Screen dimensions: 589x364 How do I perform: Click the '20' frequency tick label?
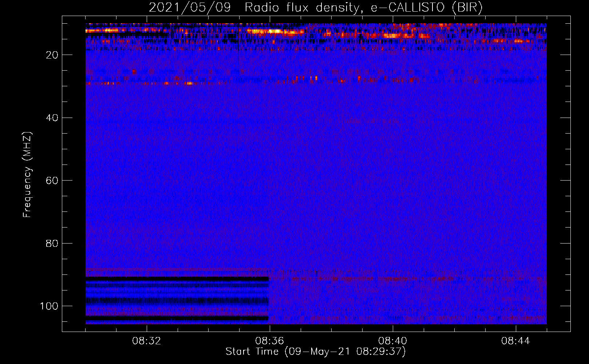(52, 55)
